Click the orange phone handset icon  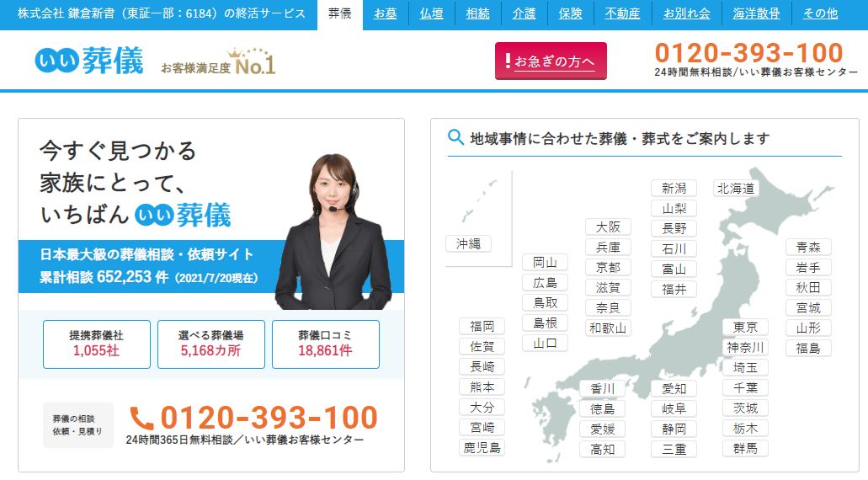(141, 418)
